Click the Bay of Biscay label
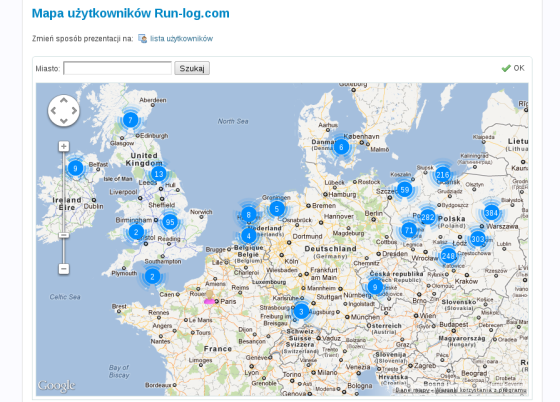This screenshot has height=402, width=560. click(119, 371)
